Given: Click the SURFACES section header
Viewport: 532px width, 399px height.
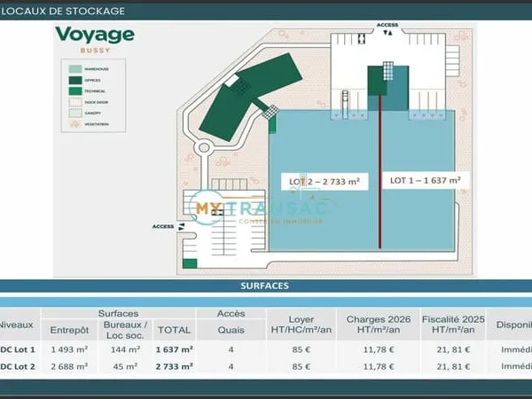Looking at the screenshot, I should pyautogui.click(x=264, y=286).
